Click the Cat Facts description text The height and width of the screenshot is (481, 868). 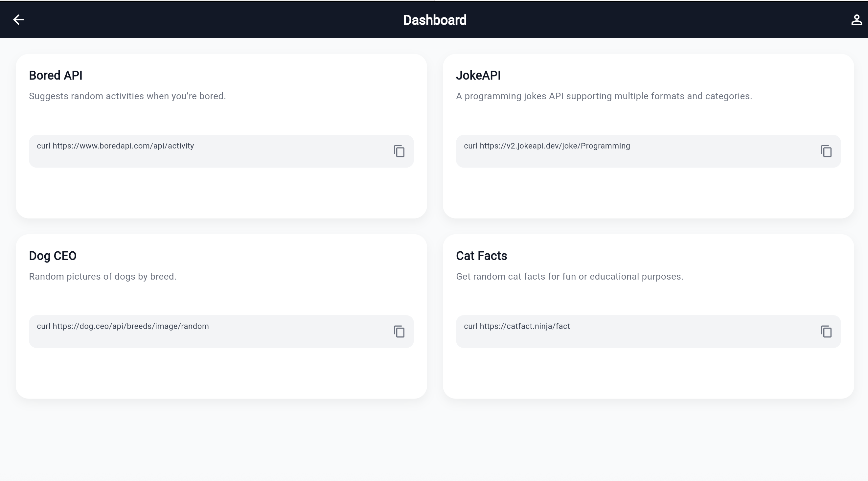[569, 277]
